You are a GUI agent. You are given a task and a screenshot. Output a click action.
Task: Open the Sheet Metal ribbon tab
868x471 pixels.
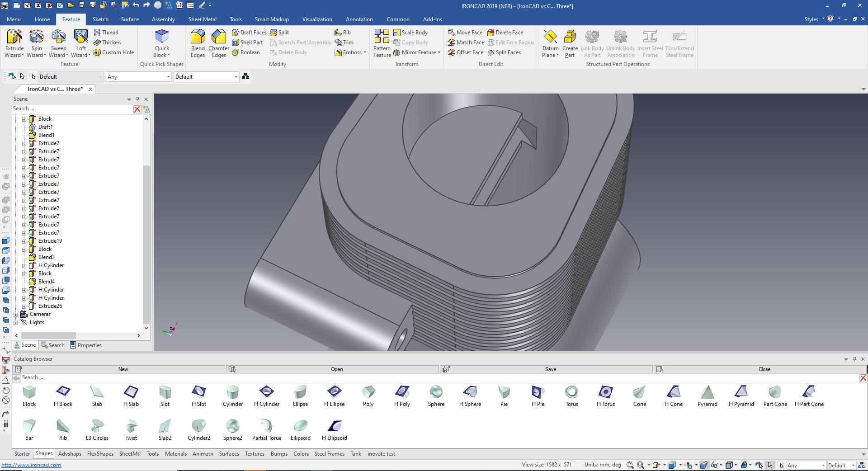click(202, 19)
